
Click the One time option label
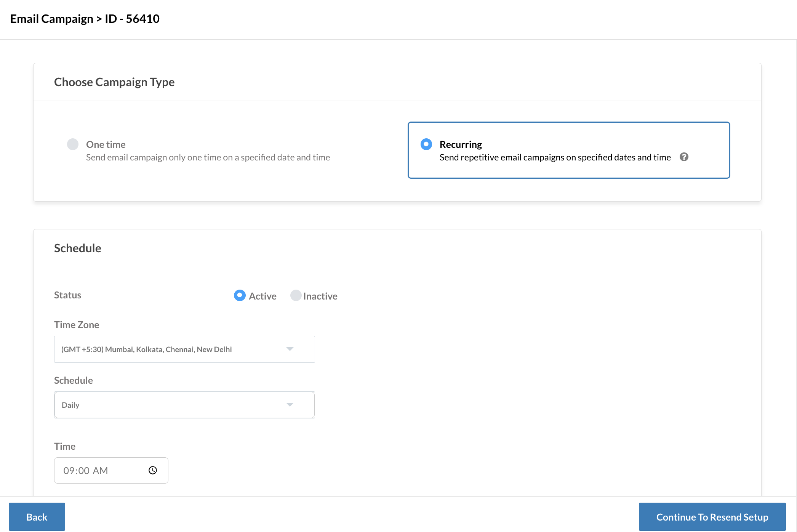(x=106, y=144)
